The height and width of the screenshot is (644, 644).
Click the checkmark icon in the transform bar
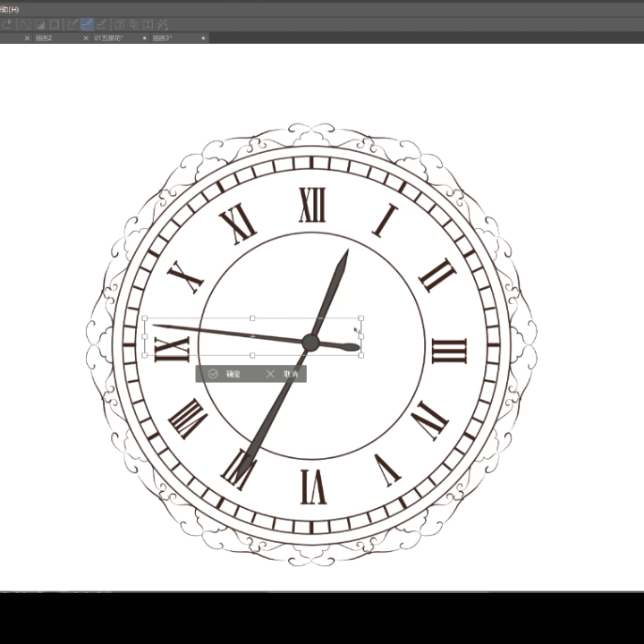pos(213,374)
